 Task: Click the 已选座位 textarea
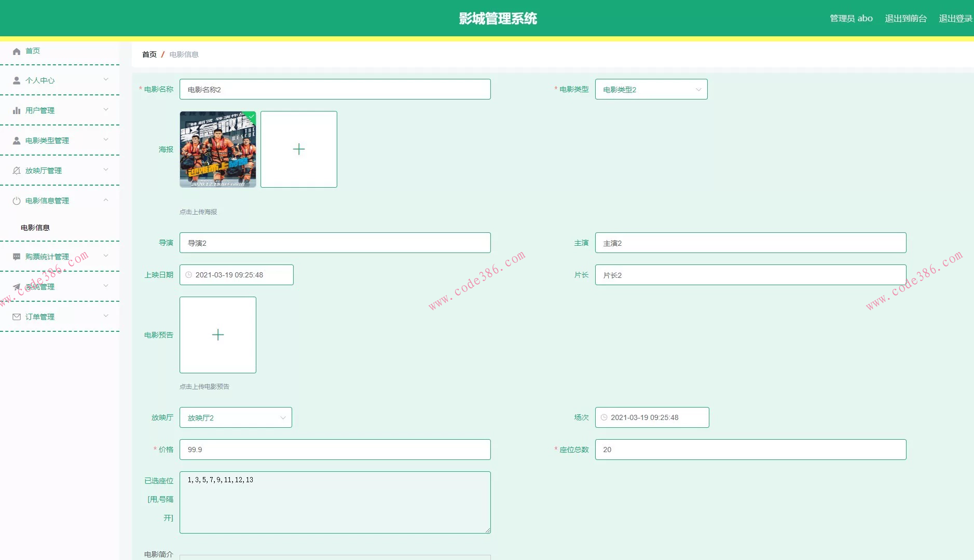point(335,502)
